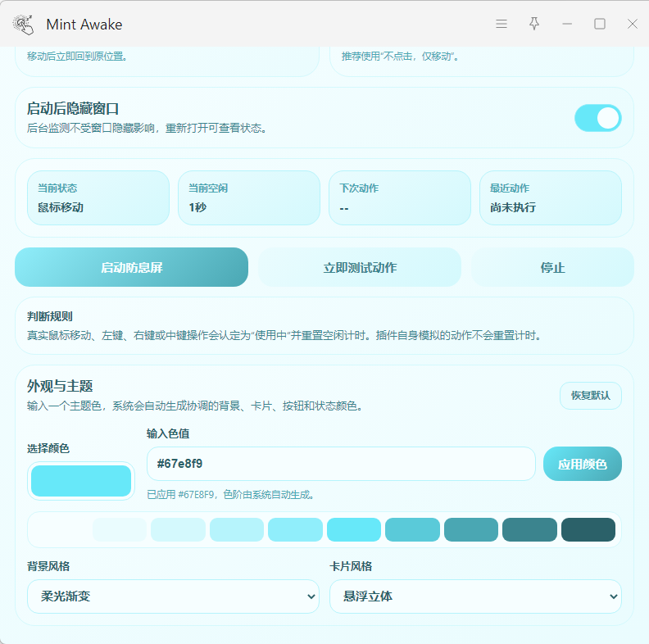Select the medium teal palette swatch
The height and width of the screenshot is (644, 649).
(412, 530)
